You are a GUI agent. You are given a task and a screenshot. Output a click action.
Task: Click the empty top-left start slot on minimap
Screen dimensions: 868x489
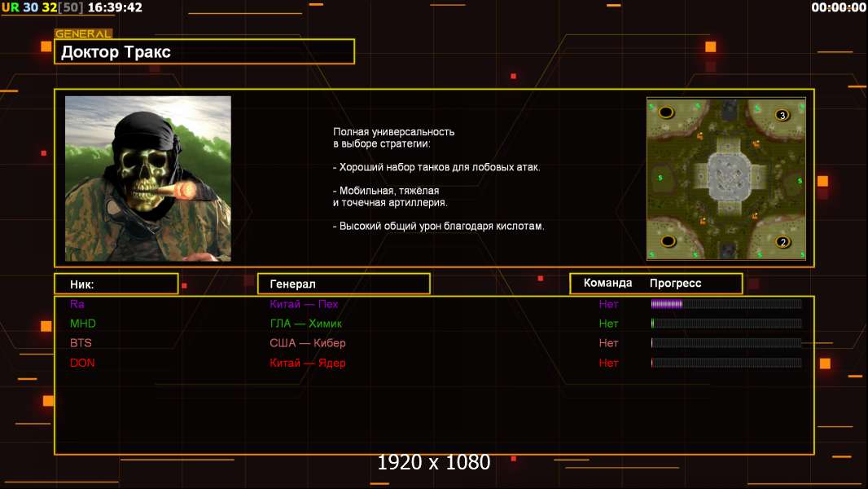(666, 112)
